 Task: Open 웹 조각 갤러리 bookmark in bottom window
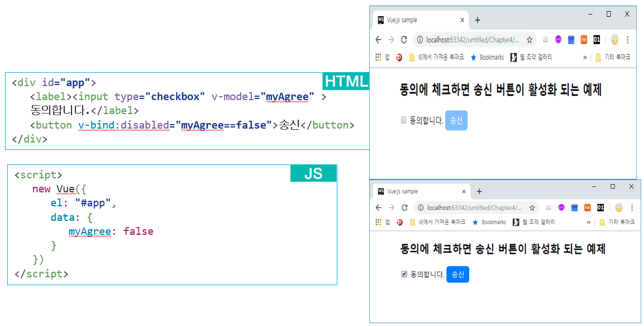click(533, 222)
